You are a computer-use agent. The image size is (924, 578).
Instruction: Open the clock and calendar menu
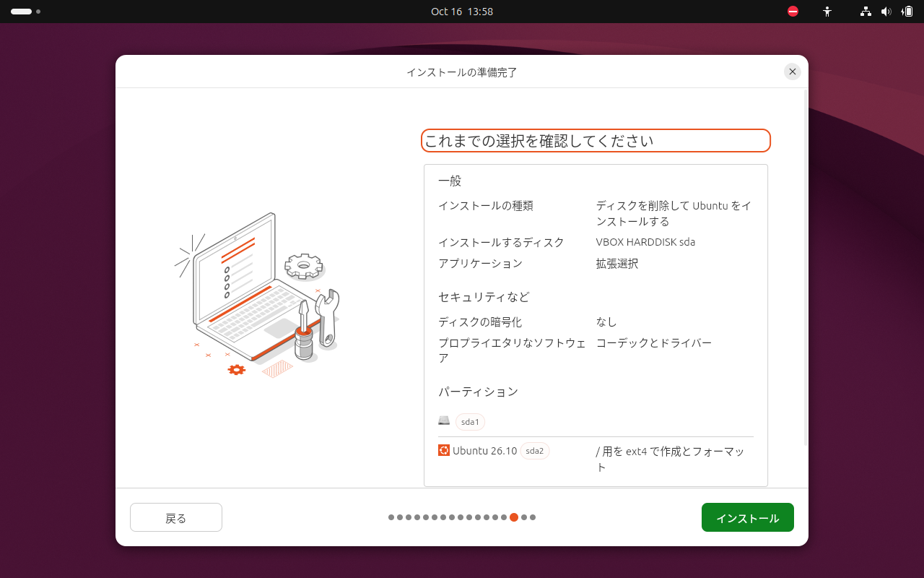click(x=462, y=12)
